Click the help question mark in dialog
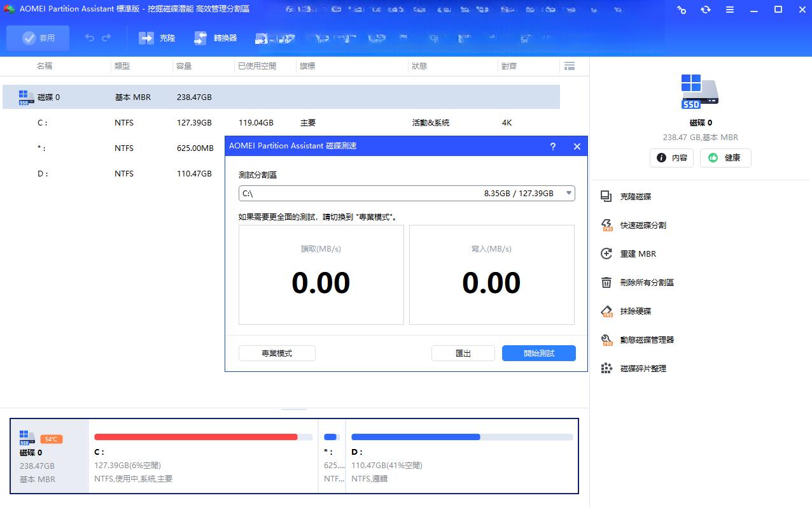 coord(553,146)
